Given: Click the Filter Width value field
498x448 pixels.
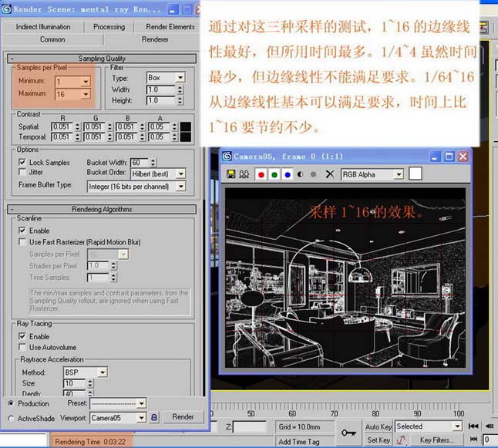Looking at the screenshot, I should [160, 89].
